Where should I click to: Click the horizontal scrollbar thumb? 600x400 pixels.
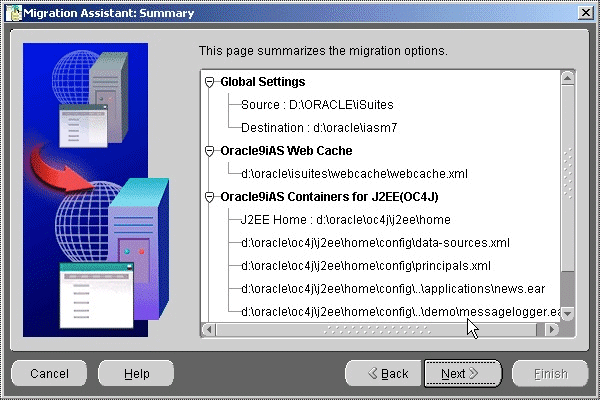coord(377,329)
